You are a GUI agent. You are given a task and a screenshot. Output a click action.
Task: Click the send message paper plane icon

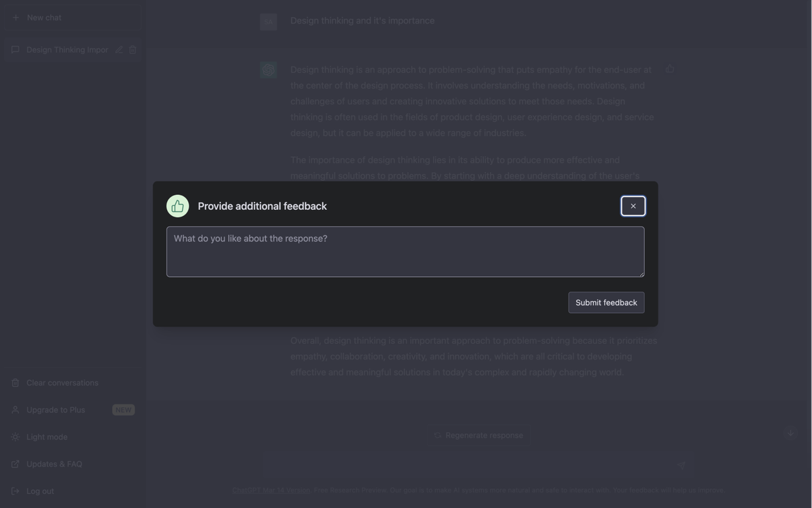[681, 465]
